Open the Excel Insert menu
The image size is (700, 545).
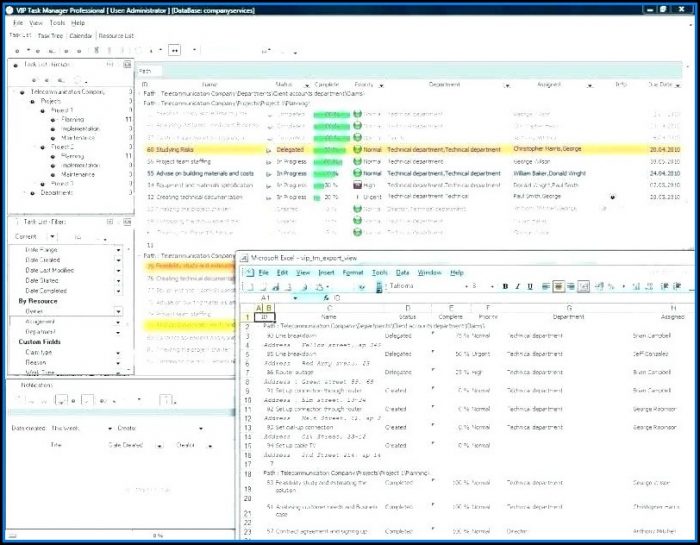point(326,272)
